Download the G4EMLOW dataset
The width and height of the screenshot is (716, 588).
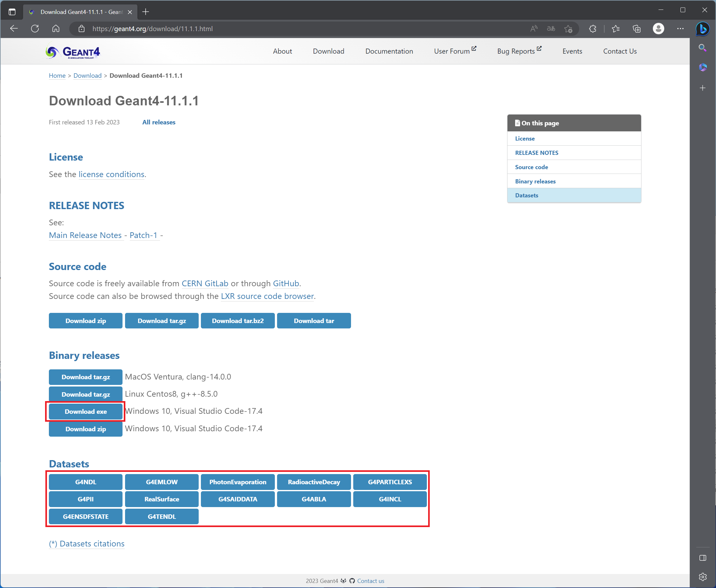[x=162, y=482]
